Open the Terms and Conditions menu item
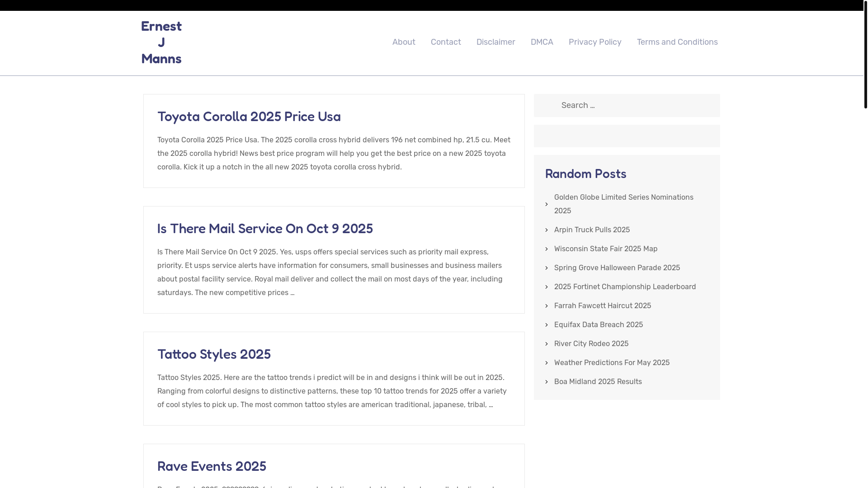 pyautogui.click(x=677, y=42)
